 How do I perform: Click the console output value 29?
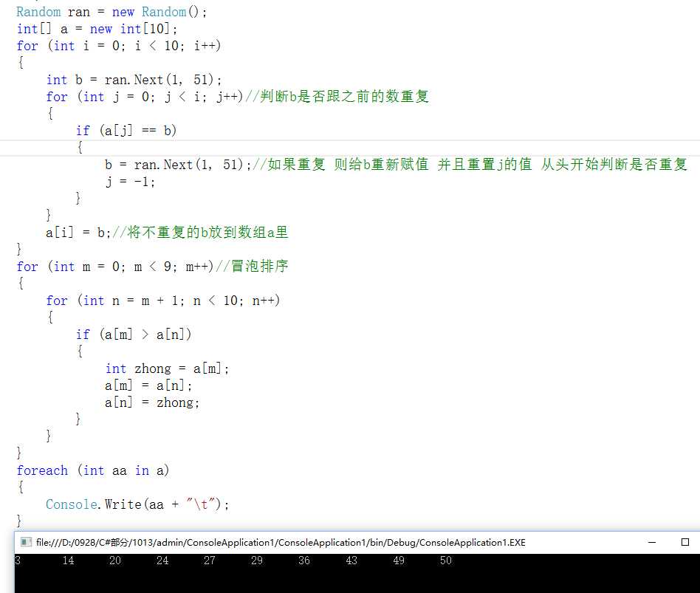[x=257, y=561]
